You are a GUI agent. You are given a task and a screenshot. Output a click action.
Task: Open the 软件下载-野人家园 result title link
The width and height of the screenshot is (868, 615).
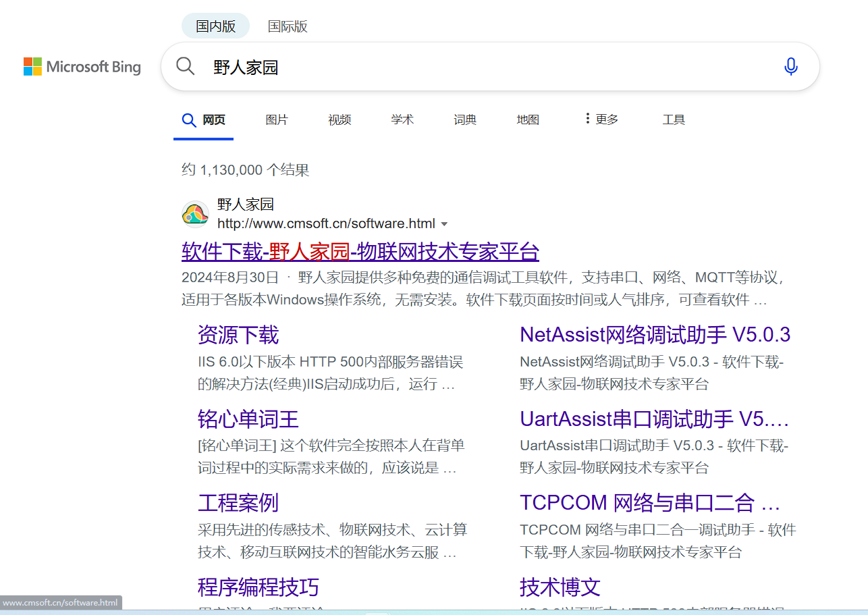(x=360, y=252)
